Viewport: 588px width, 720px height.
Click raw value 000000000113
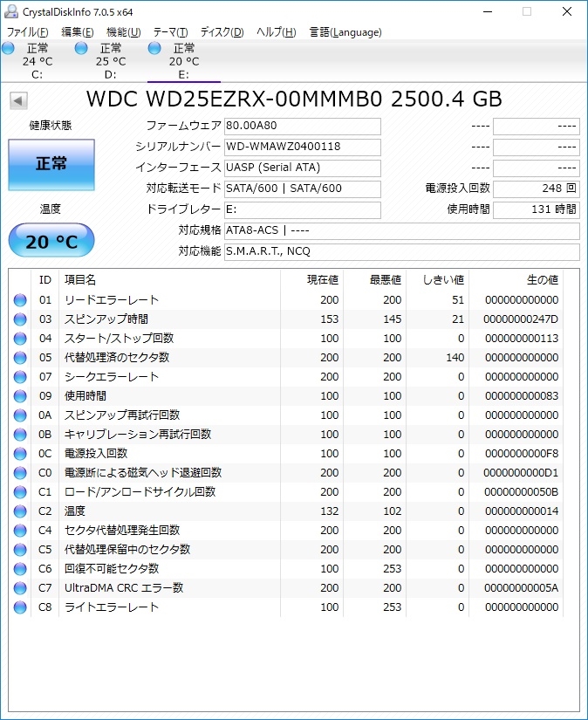tap(522, 339)
